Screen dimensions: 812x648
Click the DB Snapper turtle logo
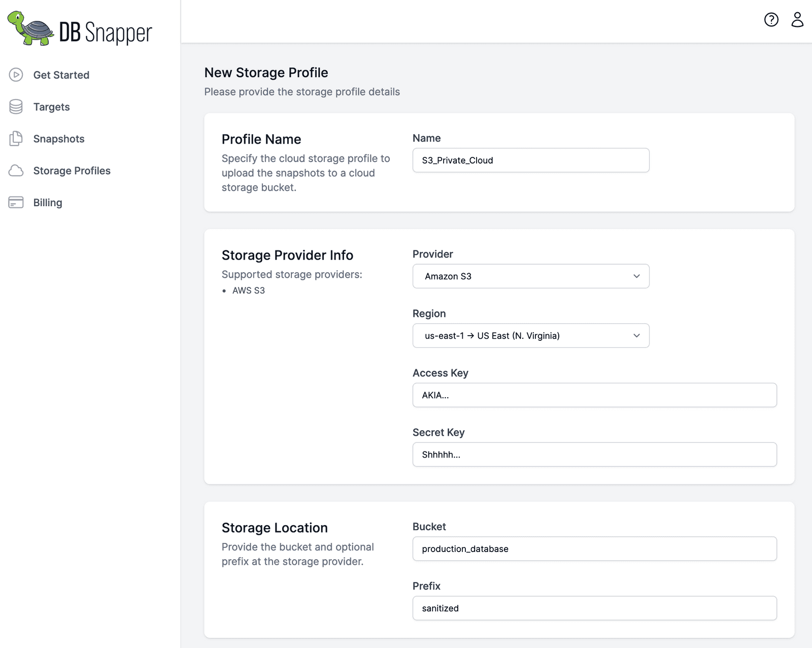(30, 28)
